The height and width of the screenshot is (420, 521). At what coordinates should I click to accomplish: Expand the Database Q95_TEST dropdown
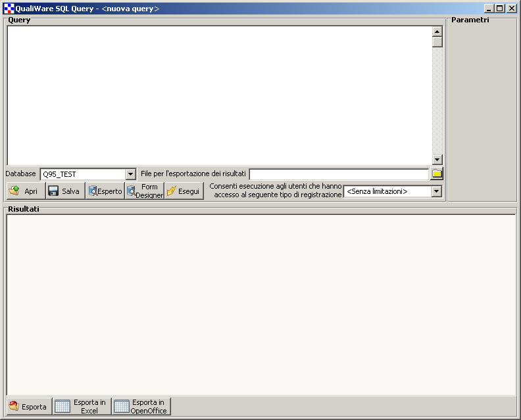click(x=130, y=174)
